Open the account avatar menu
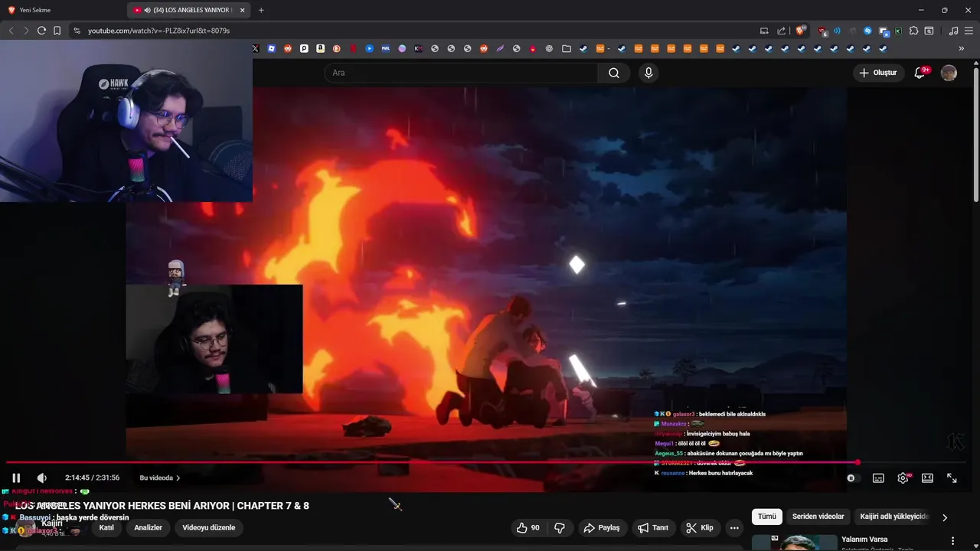Viewport: 980px width, 551px height. click(949, 73)
